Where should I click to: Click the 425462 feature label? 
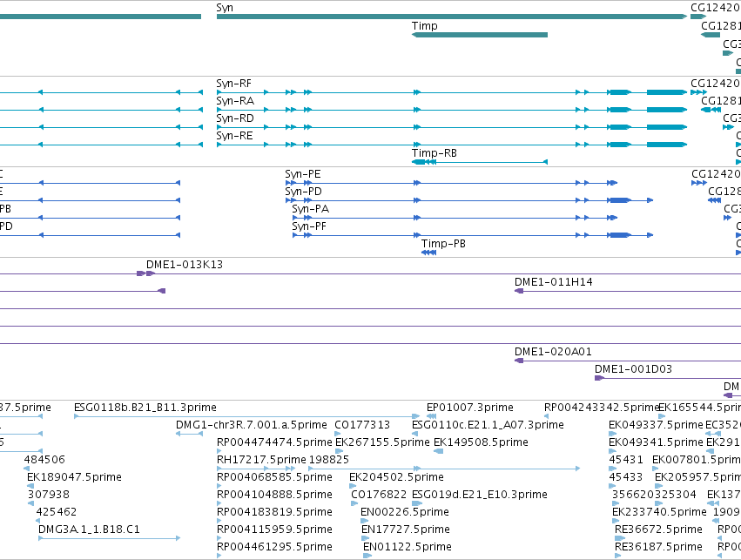click(x=57, y=512)
